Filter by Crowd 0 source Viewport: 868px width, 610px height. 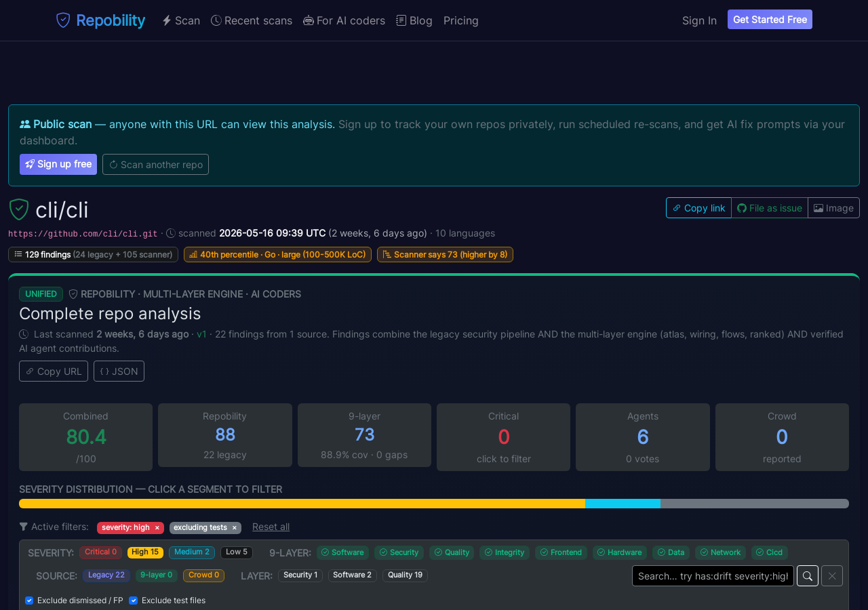pyautogui.click(x=203, y=575)
